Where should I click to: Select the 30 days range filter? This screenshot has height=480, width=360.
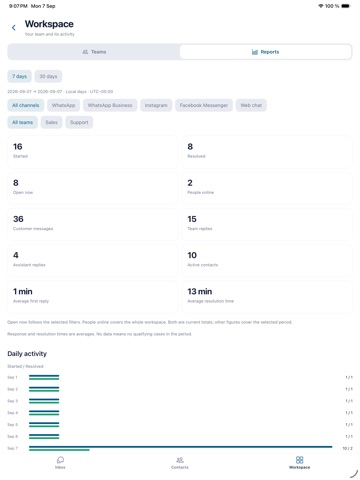coord(48,76)
